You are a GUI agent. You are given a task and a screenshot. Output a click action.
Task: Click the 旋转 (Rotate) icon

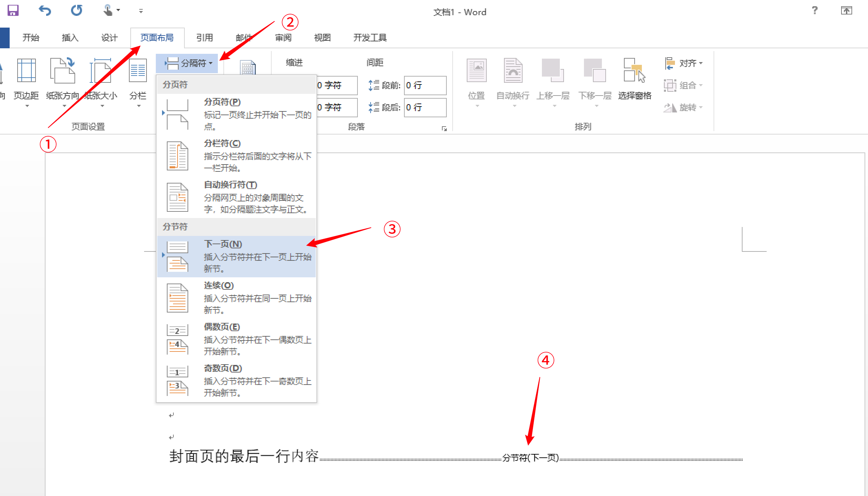click(x=685, y=107)
